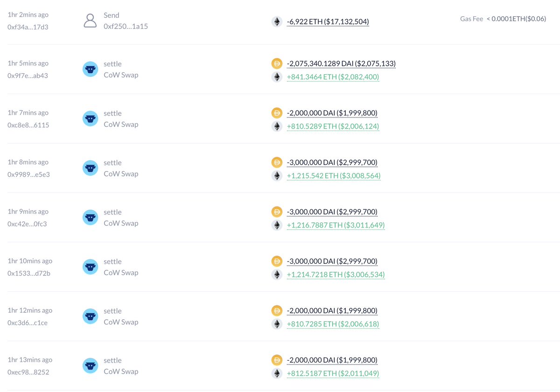The height and width of the screenshot is (392, 560).
Task: Click the CoW Swap logo in the 0x9f7e…ab43 row
Action: click(x=90, y=69)
